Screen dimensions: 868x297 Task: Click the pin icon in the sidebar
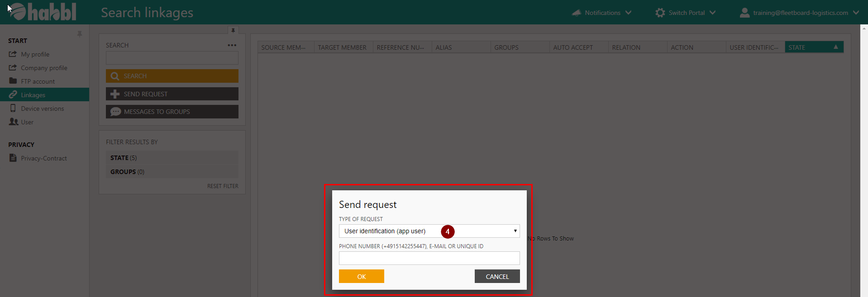(x=80, y=34)
